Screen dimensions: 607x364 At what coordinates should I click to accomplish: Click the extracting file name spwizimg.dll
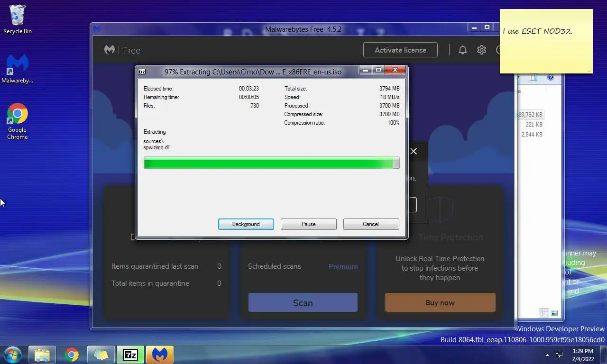[x=156, y=147]
